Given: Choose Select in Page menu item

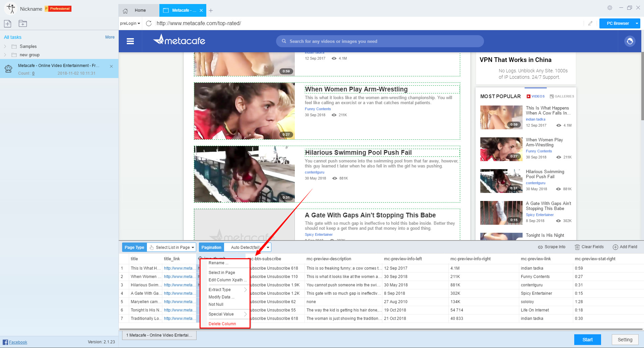Looking at the screenshot, I should point(222,273).
